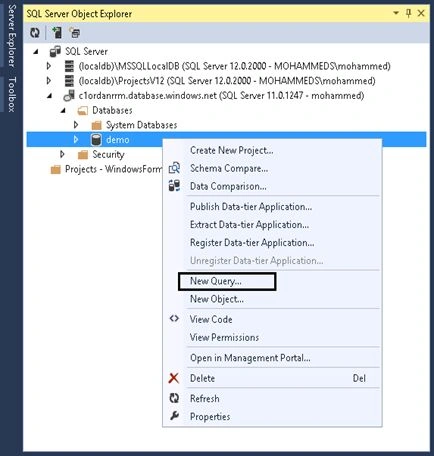Choose Open in Management Portal
The width and height of the screenshot is (434, 456).
click(250, 358)
